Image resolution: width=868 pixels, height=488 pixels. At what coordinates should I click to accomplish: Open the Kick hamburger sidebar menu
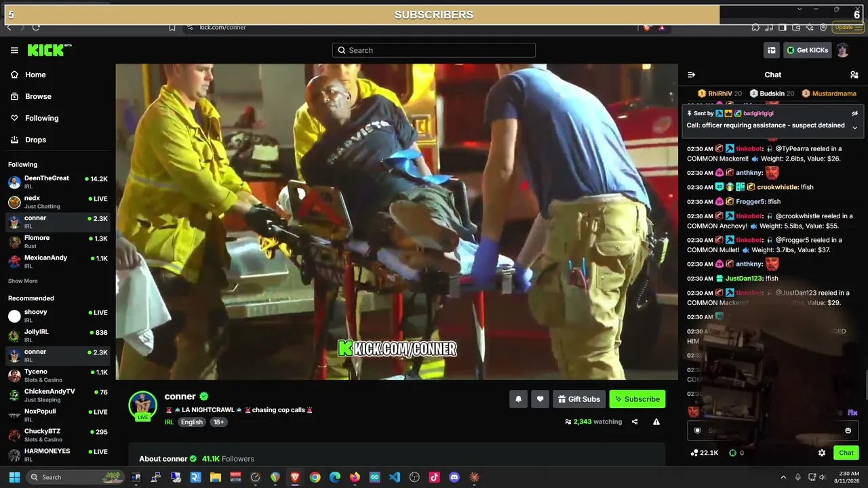click(x=14, y=50)
